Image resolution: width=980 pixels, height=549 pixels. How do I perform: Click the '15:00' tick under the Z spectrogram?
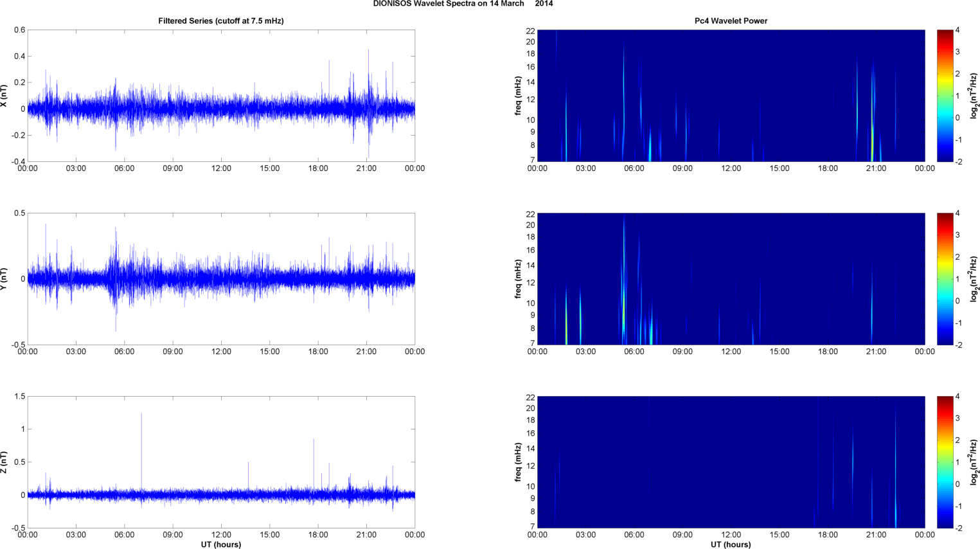780,535
